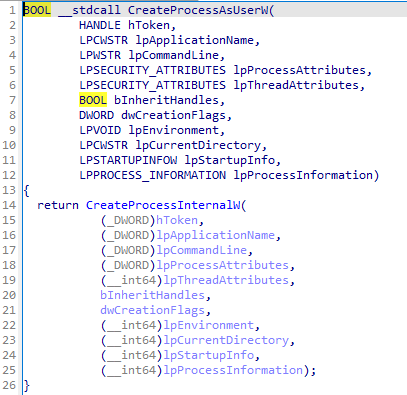
Task: Click the LPVOID type on line 9
Action: (x=100, y=130)
